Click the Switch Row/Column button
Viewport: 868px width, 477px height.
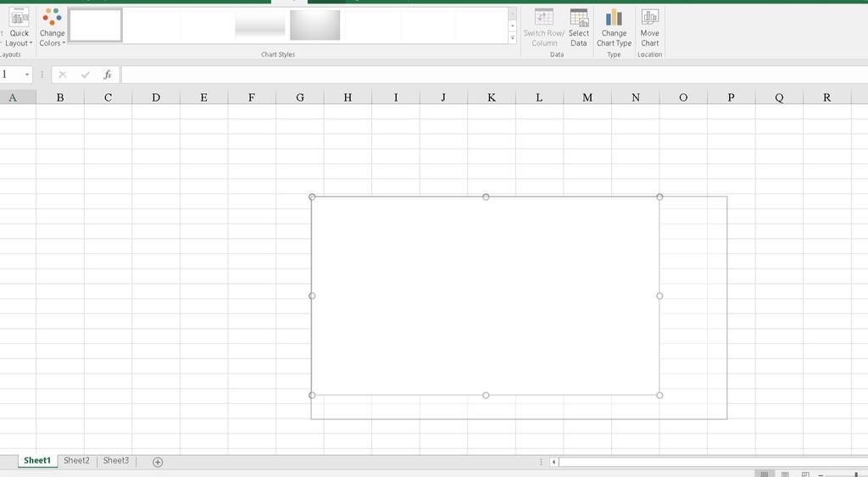click(543, 27)
